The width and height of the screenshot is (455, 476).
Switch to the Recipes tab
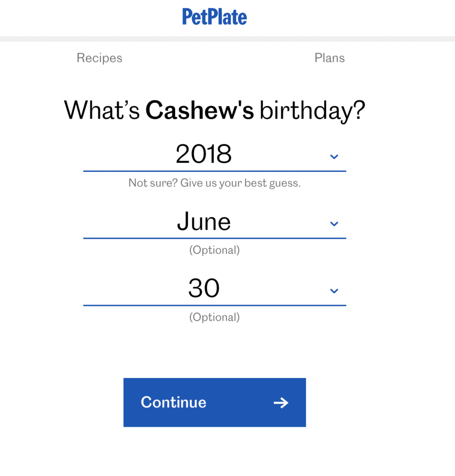click(x=99, y=58)
